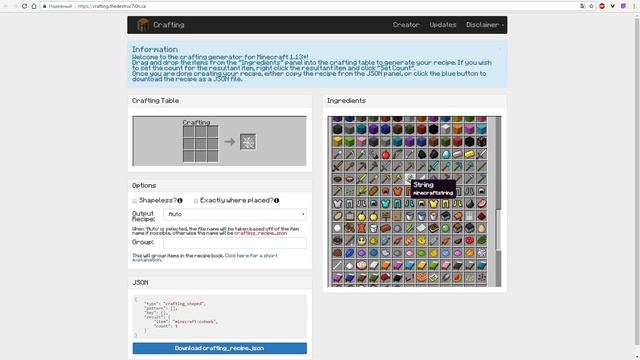Viewport: 640px width, 360px height.
Task: Select the diamond chestplate ingredient
Action: tap(385, 203)
